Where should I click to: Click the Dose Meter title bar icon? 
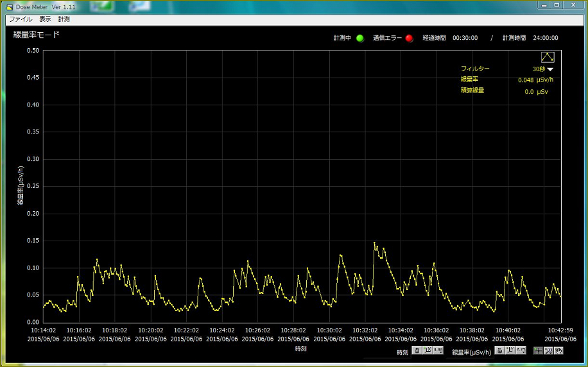click(10, 6)
